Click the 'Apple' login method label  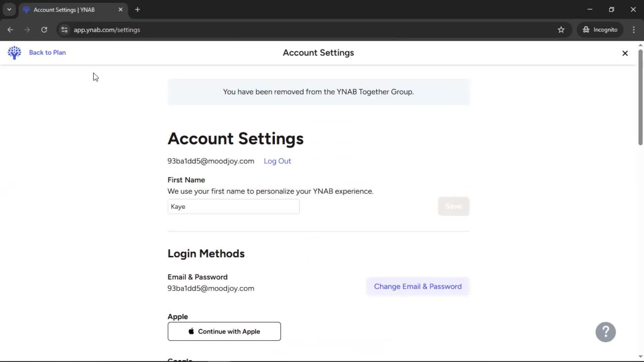[178, 317]
